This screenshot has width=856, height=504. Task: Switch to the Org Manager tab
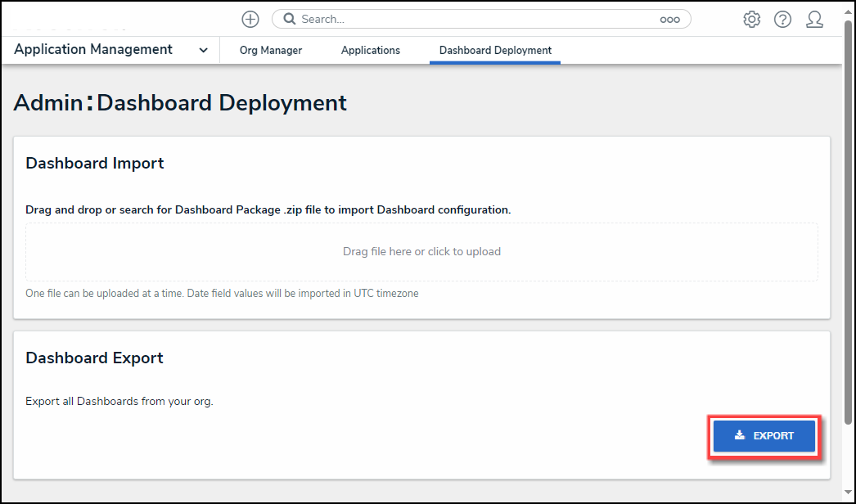point(271,50)
